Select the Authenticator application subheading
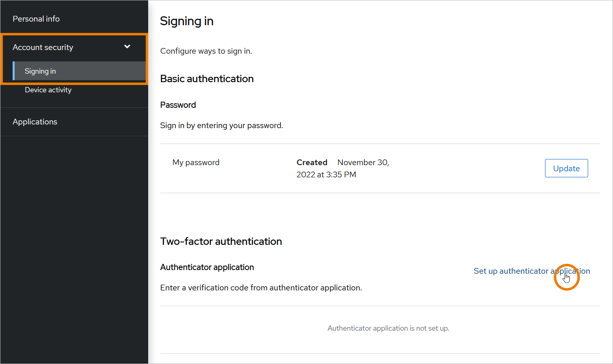 pos(207,267)
